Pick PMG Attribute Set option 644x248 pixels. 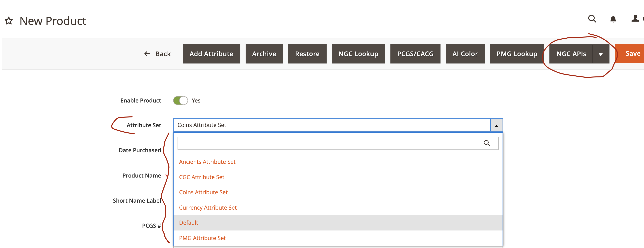[202, 238]
